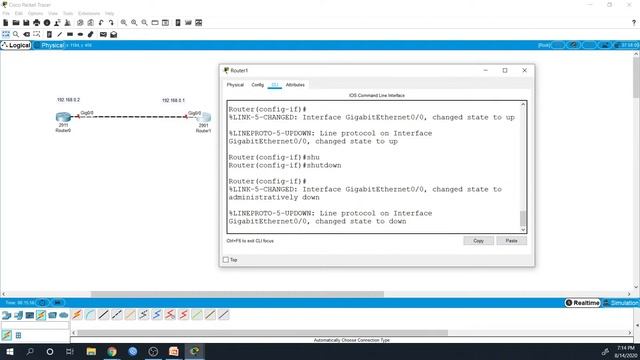Open the Physical tab in Router1
The image size is (640, 360).
pos(235,85)
